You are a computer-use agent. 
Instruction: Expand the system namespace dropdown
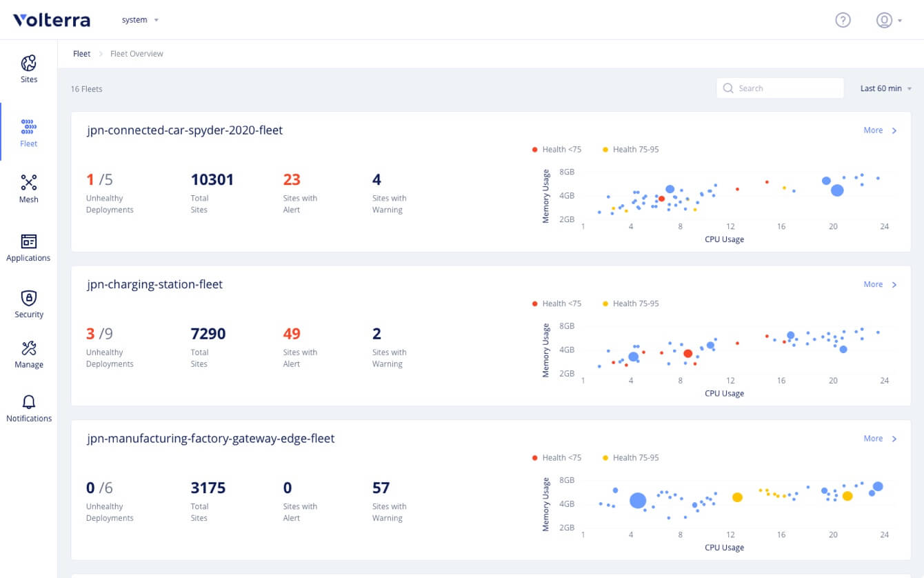140,20
